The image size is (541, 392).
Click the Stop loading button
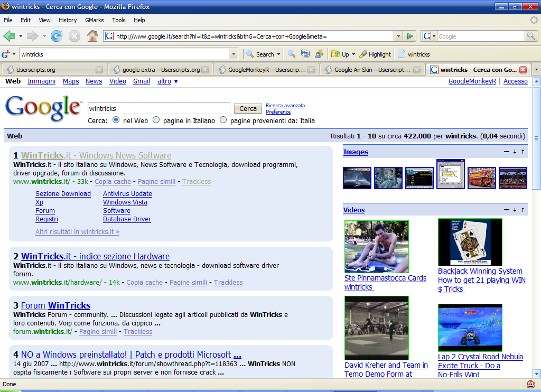pyautogui.click(x=74, y=36)
